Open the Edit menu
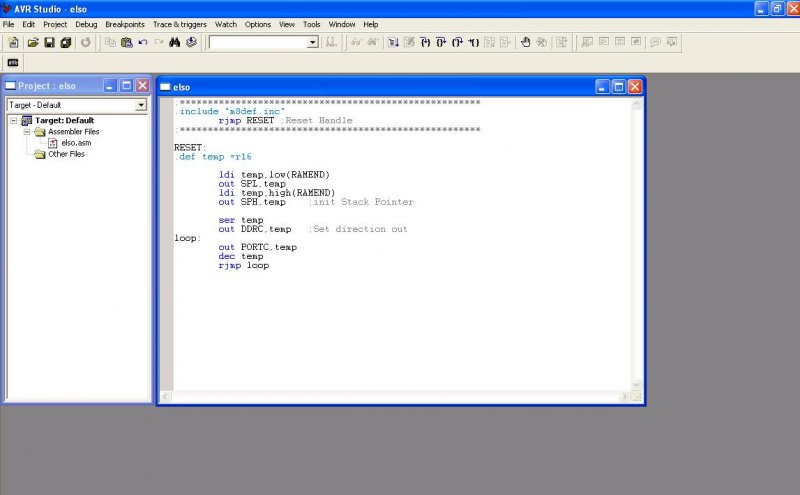800x495 pixels. click(29, 24)
